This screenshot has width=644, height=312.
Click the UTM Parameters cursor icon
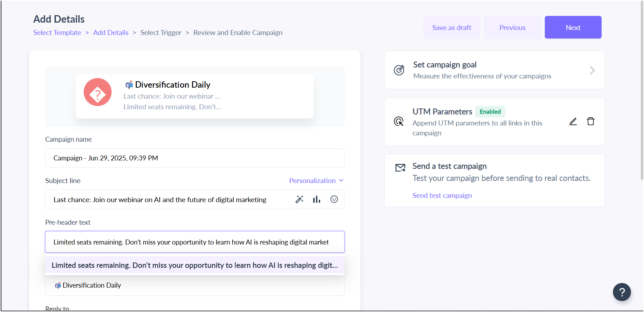tap(399, 122)
